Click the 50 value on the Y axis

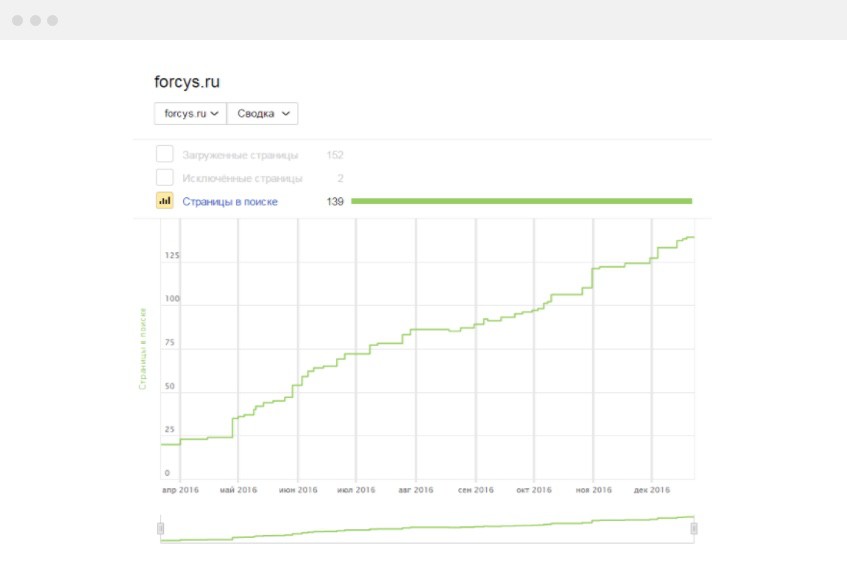(170, 386)
